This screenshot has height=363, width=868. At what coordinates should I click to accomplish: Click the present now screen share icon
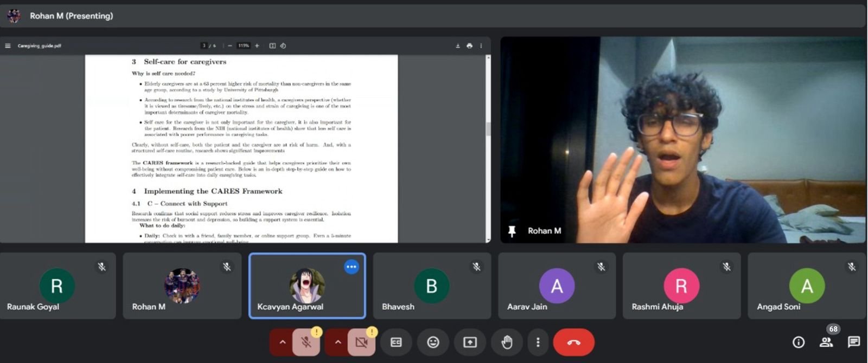pyautogui.click(x=470, y=342)
